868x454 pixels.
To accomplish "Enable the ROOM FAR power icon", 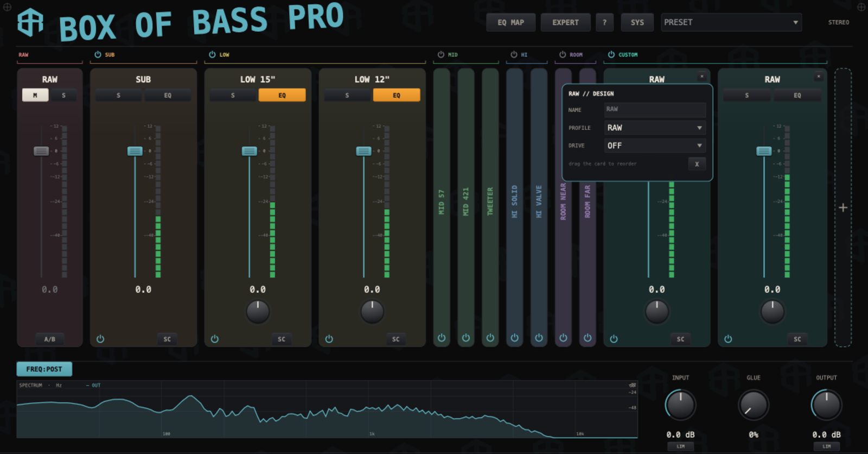I will point(588,338).
